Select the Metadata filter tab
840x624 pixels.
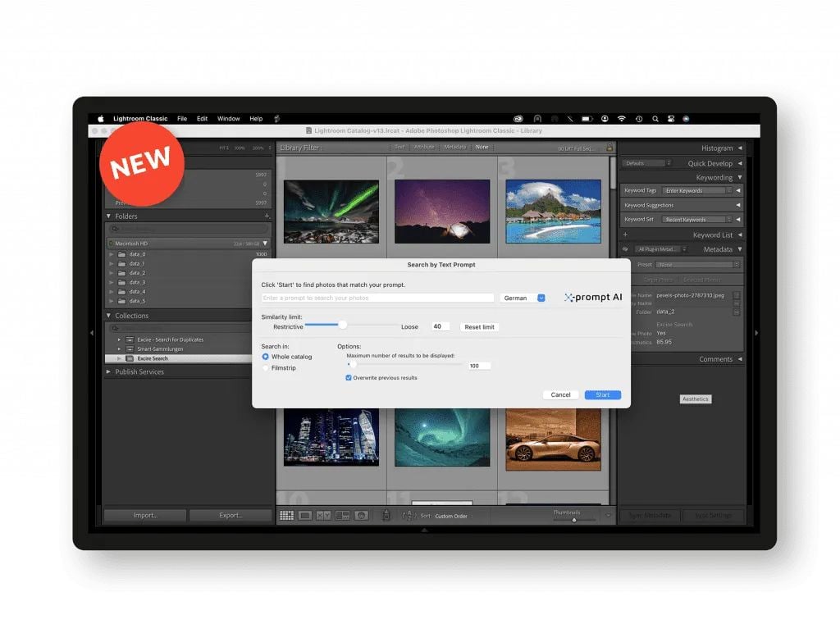click(x=454, y=147)
